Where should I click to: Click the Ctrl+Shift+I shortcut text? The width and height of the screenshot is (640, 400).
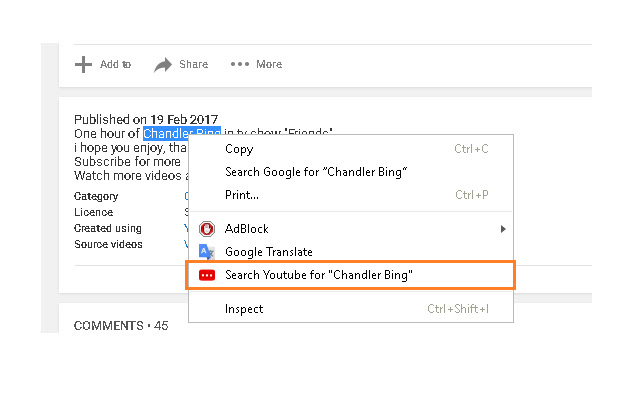458,309
